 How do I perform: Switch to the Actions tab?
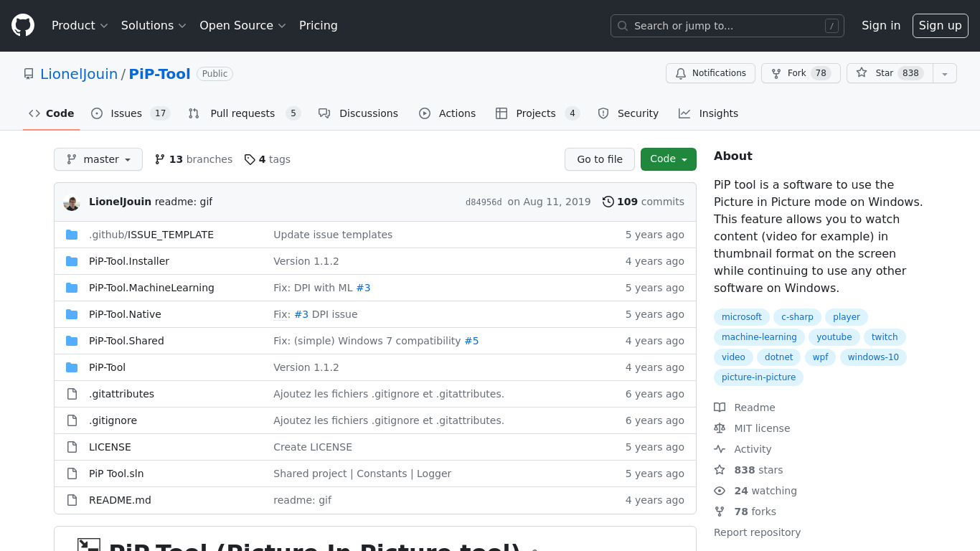(x=447, y=113)
